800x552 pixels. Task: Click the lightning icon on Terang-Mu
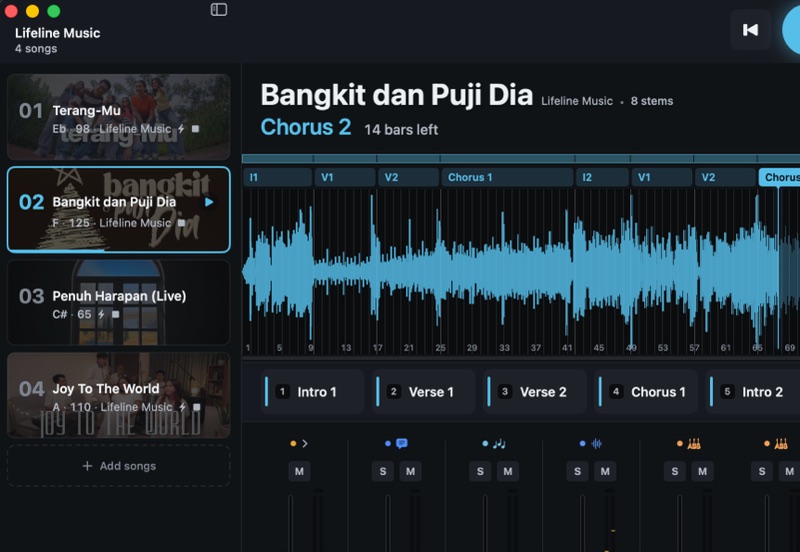[x=181, y=129]
